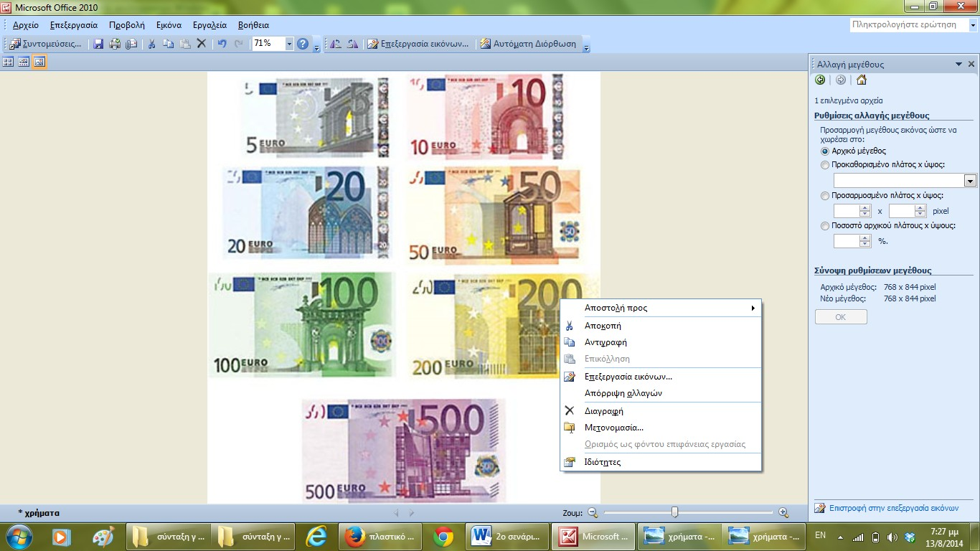The image size is (980, 551).
Task: Click the Cut scissors icon in toolbar
Action: 151,44
